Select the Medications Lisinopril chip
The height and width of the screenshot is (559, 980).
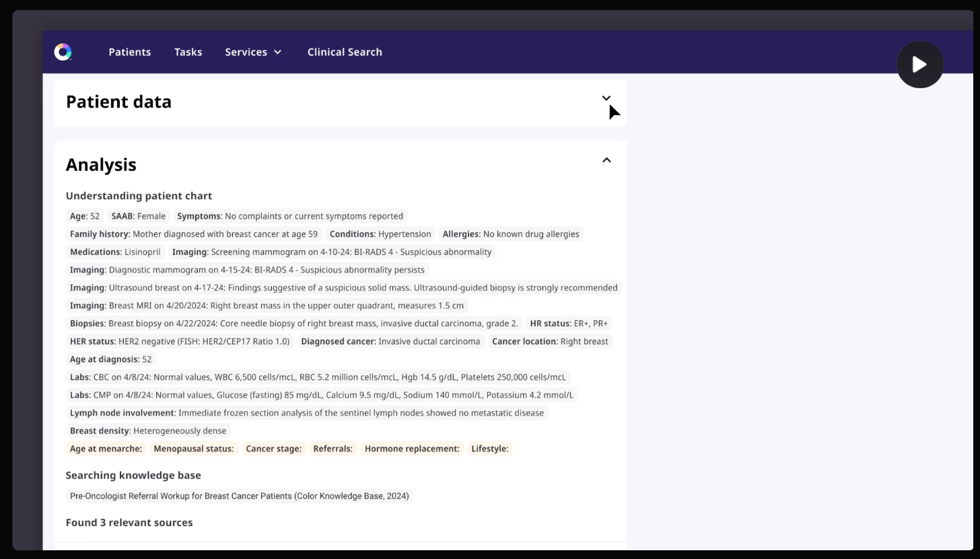(115, 252)
